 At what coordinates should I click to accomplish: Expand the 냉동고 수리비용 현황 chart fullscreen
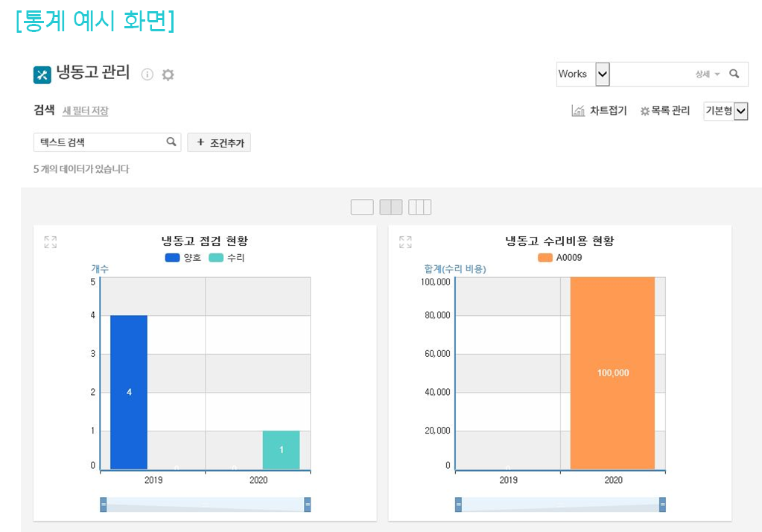(405, 242)
